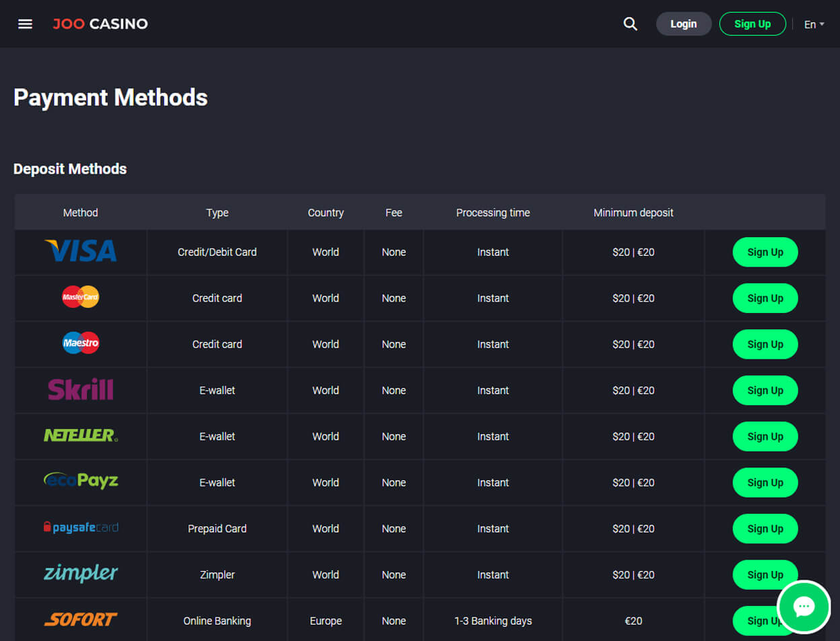Select E-wallet in the Neteller row
Image resolution: width=840 pixels, height=641 pixels.
click(x=217, y=436)
